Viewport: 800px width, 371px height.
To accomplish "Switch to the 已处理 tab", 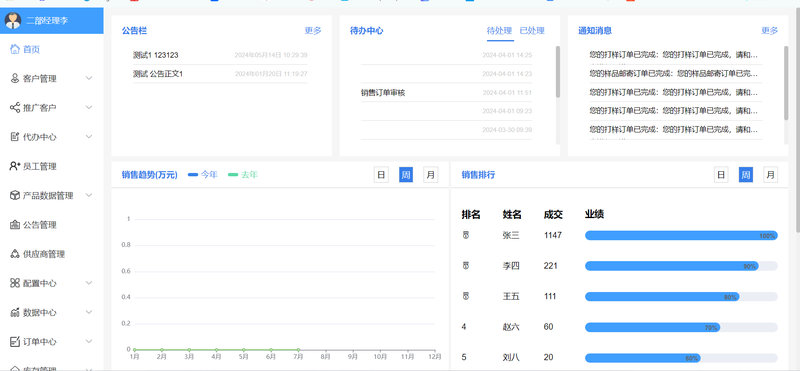I will [532, 31].
